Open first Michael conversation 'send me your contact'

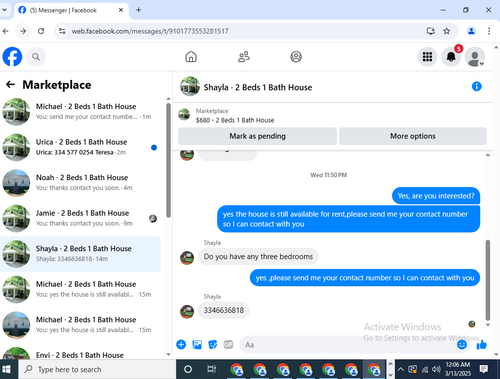pos(80,112)
